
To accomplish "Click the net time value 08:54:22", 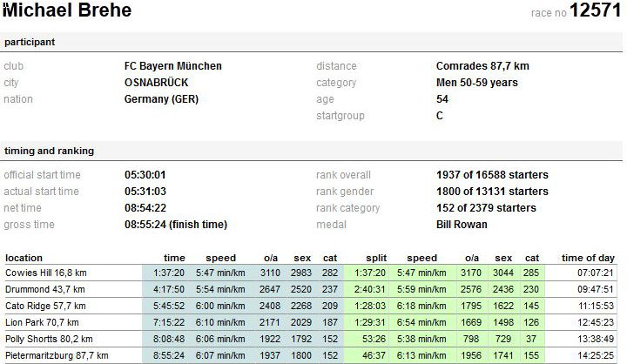I will [145, 208].
